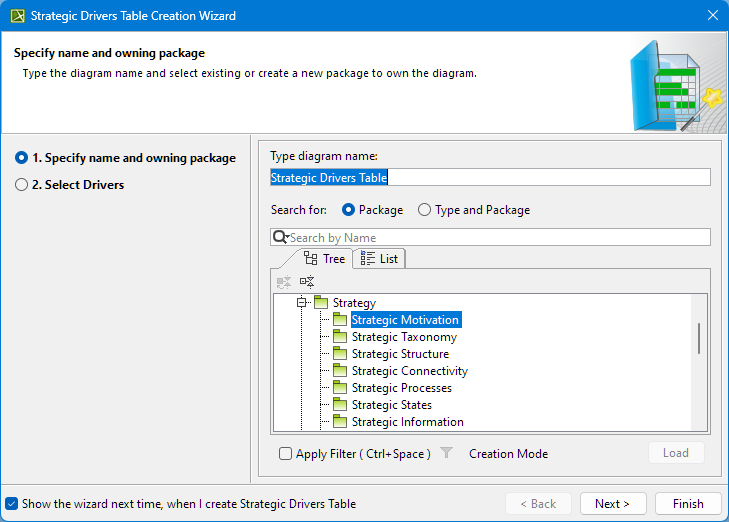The height and width of the screenshot is (522, 729).
Task: Switch to the Tree tab
Action: pyautogui.click(x=324, y=258)
